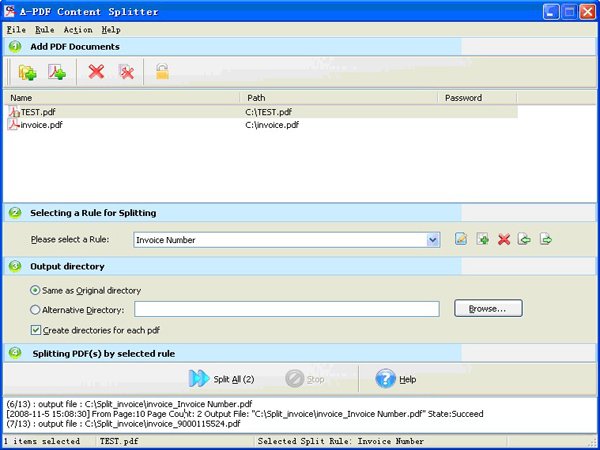Click the C:\TEST.pdf path cell
600x450 pixels.
coord(269,112)
